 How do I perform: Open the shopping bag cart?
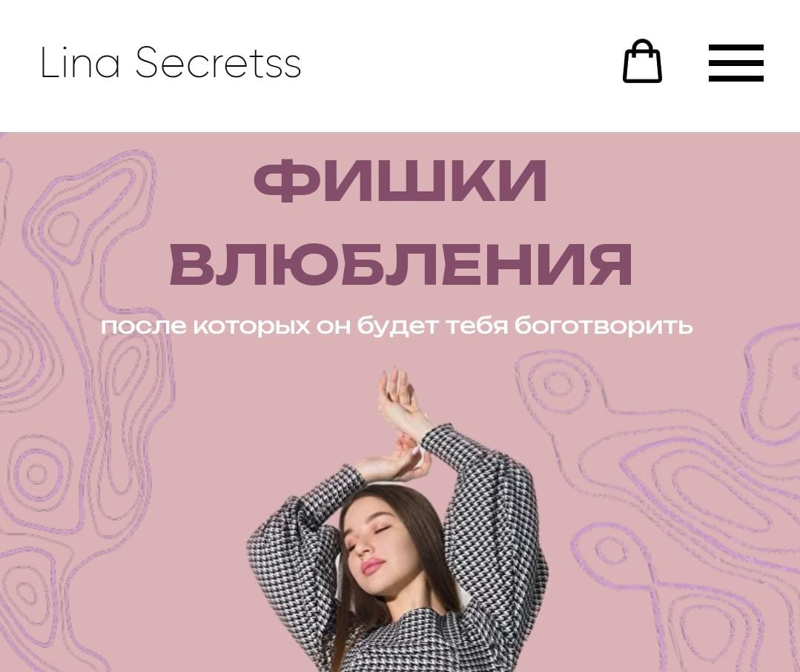tap(642, 61)
